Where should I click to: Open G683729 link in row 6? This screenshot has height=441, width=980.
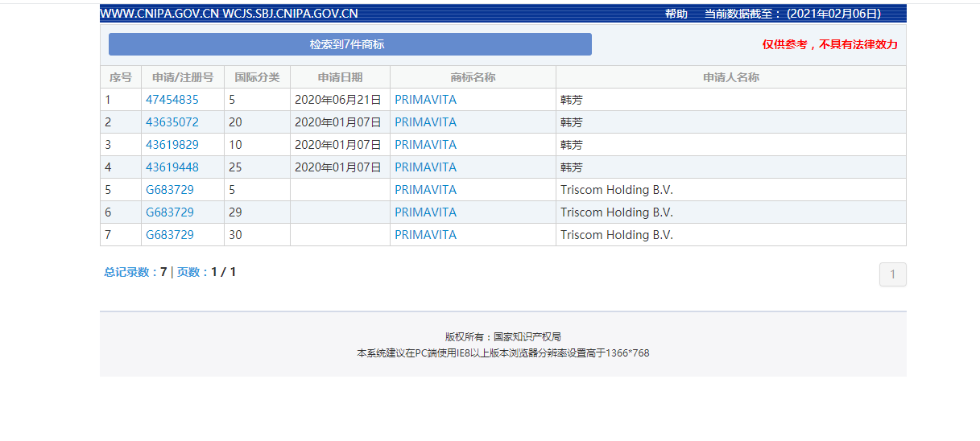point(169,212)
